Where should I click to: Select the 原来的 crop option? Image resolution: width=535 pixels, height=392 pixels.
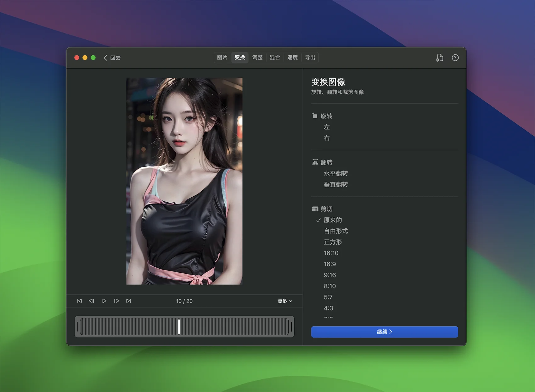(333, 220)
